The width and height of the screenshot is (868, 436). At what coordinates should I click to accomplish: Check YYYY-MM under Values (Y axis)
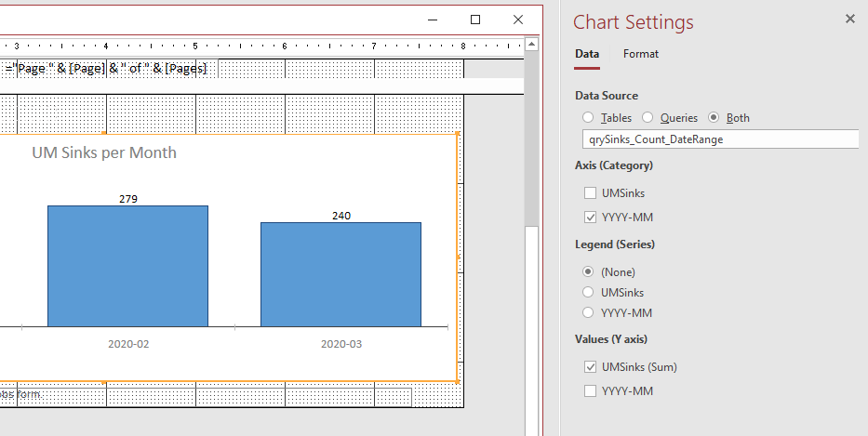point(590,391)
